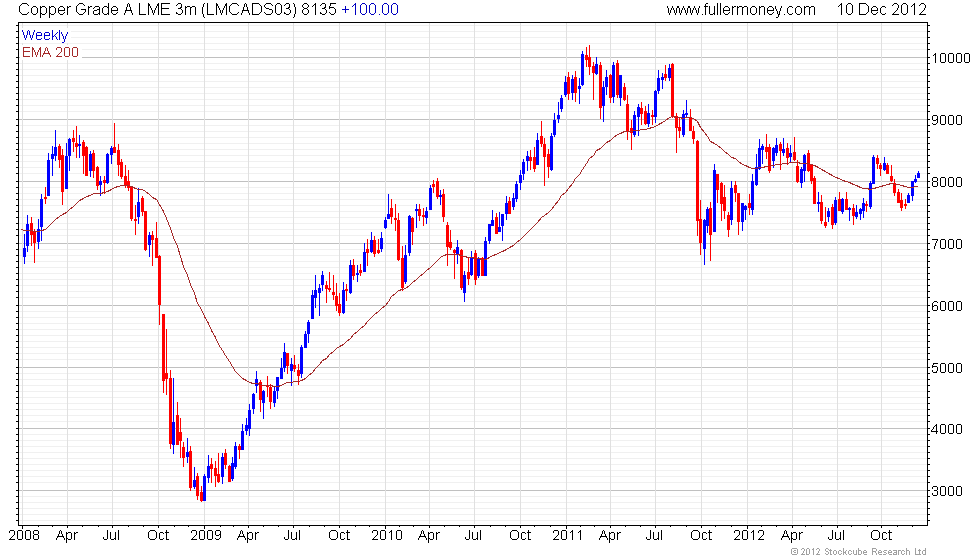
Task: Click the 9000 price axis label
Action: click(948, 120)
